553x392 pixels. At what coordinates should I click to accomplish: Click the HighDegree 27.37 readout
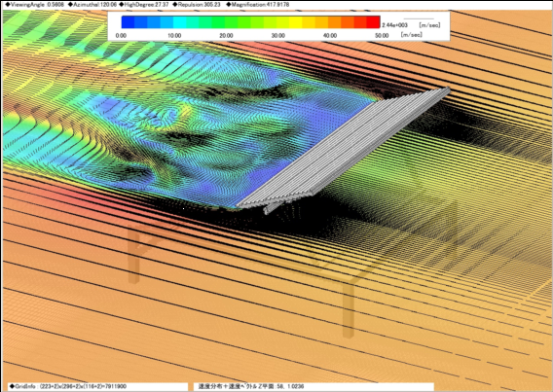coord(144,5)
